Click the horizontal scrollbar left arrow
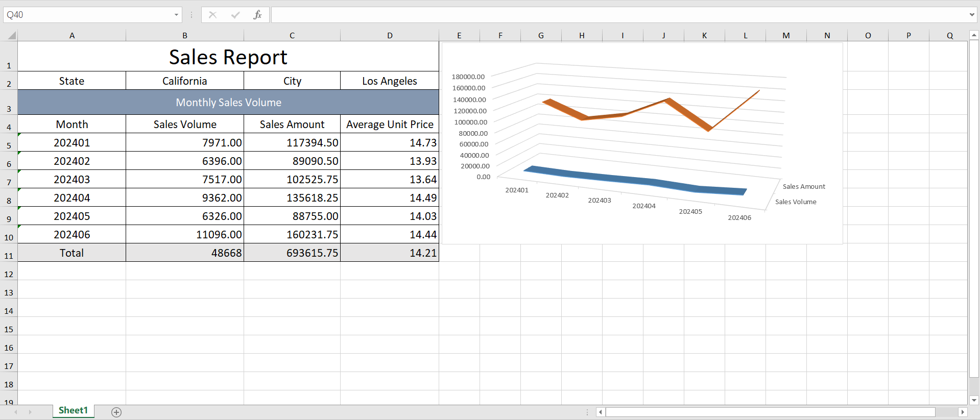This screenshot has height=420, width=980. 601,412
